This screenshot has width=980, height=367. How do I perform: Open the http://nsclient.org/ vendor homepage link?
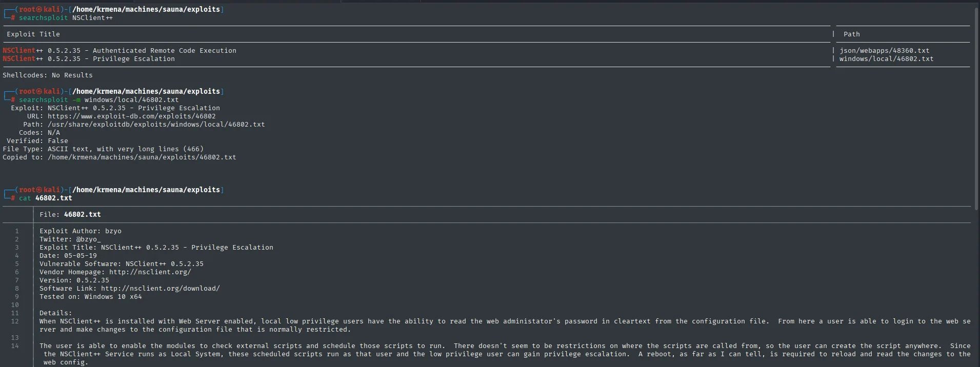(150, 272)
